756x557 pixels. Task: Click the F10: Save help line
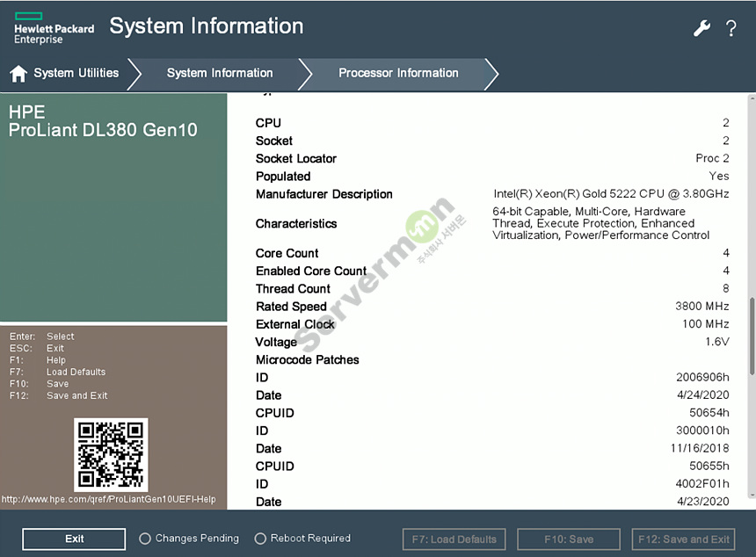click(x=39, y=384)
